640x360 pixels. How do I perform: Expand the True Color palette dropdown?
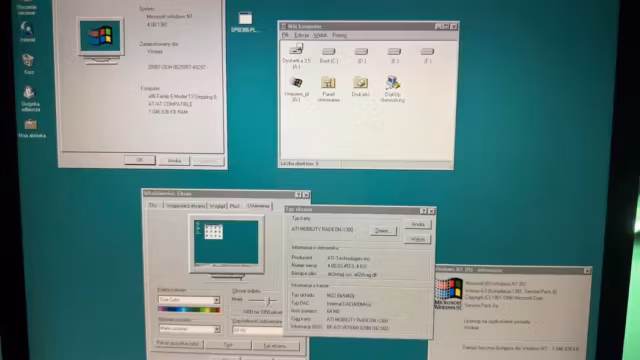(x=216, y=300)
